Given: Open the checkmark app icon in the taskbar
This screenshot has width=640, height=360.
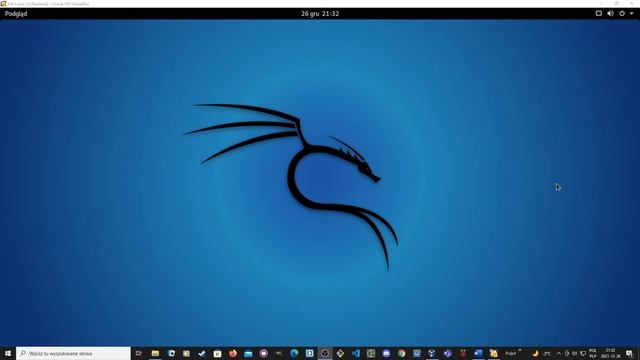Looking at the screenshot, I should point(202,353).
